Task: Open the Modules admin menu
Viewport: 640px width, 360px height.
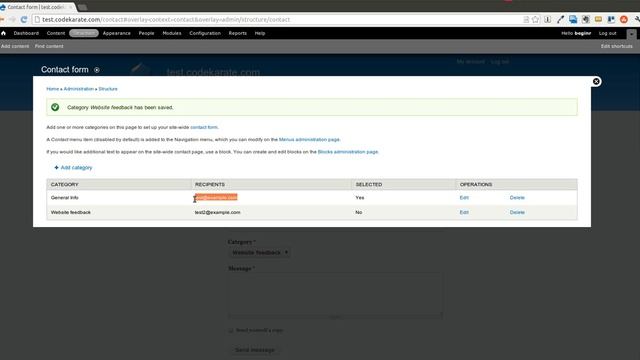Action: [x=172, y=33]
